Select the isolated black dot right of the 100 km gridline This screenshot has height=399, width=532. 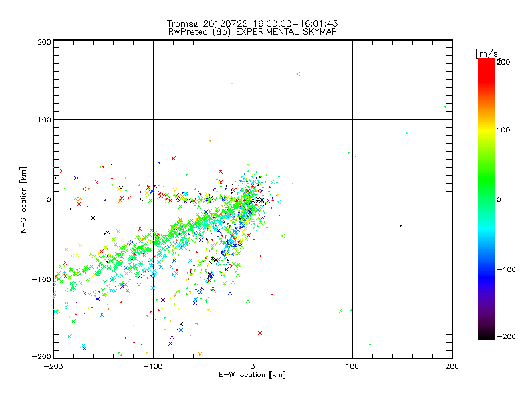click(401, 226)
